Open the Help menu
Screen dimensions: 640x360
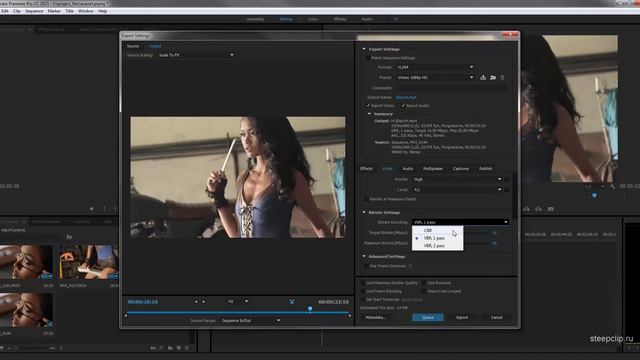click(102, 11)
